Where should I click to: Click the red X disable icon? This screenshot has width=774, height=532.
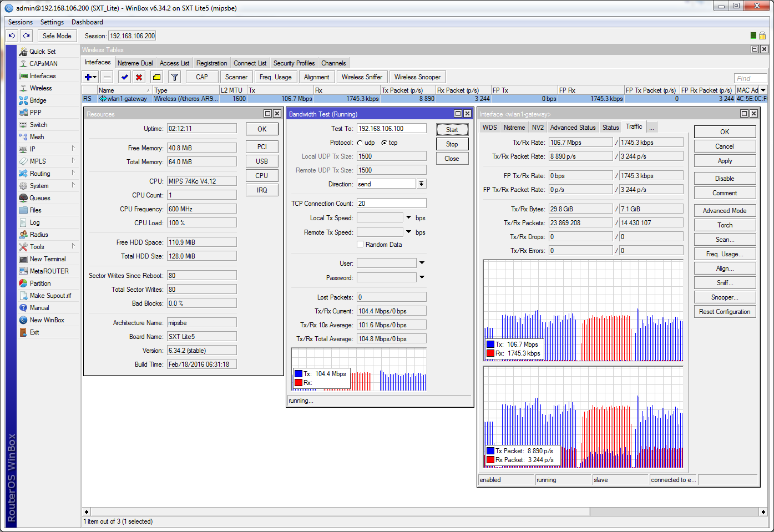click(x=139, y=77)
